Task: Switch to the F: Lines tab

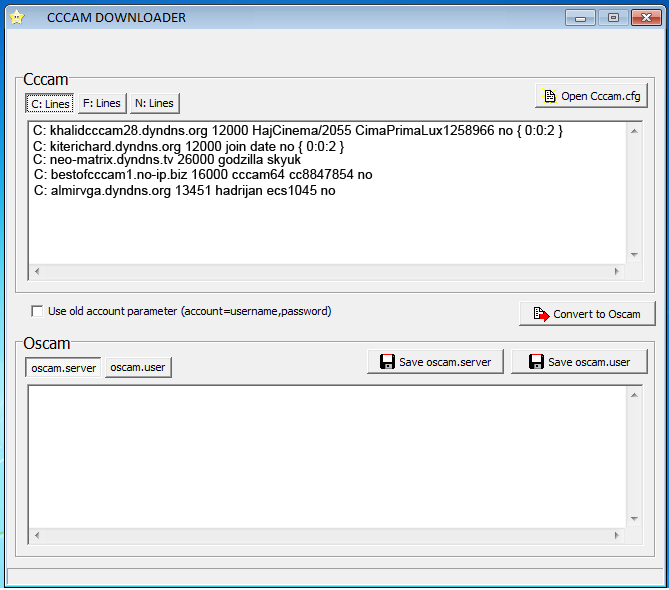Action: (102, 103)
